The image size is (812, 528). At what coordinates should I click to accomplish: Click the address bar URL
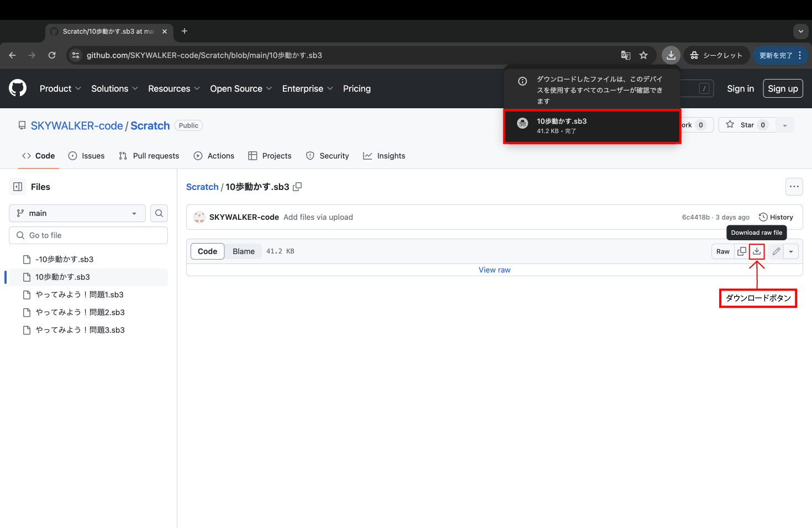pyautogui.click(x=204, y=55)
